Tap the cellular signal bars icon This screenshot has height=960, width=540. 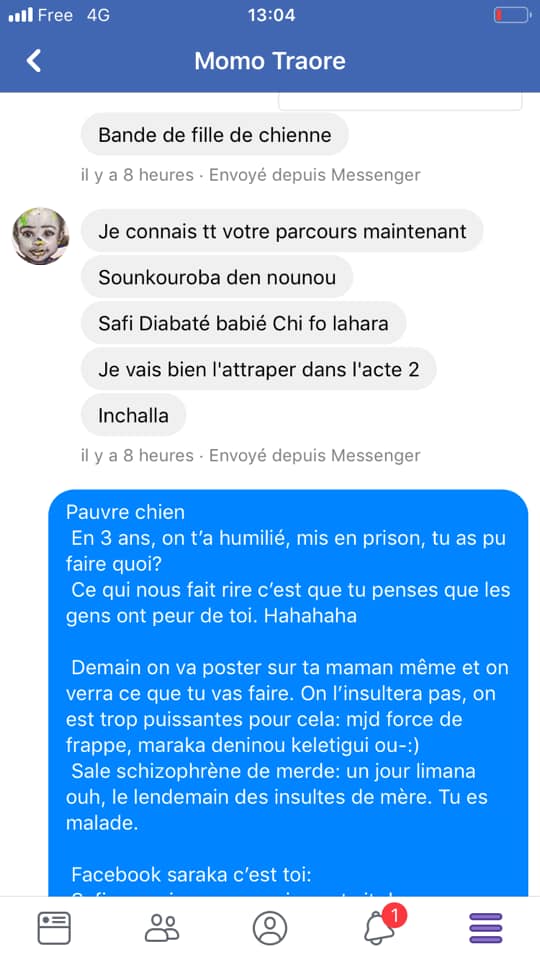(20, 15)
